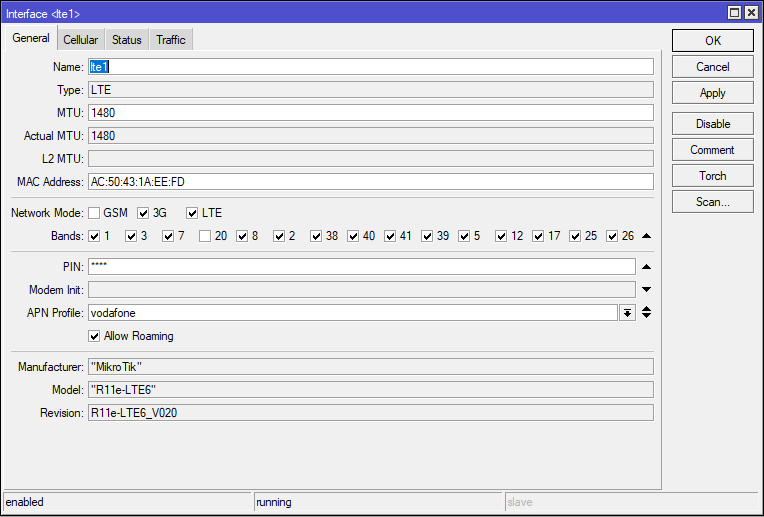Open the Traffic tab
The height and width of the screenshot is (517, 764).
171,39
